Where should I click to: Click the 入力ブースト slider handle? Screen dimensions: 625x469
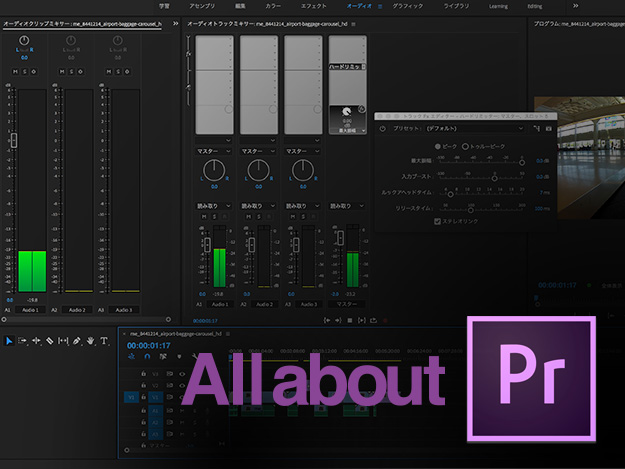click(493, 178)
